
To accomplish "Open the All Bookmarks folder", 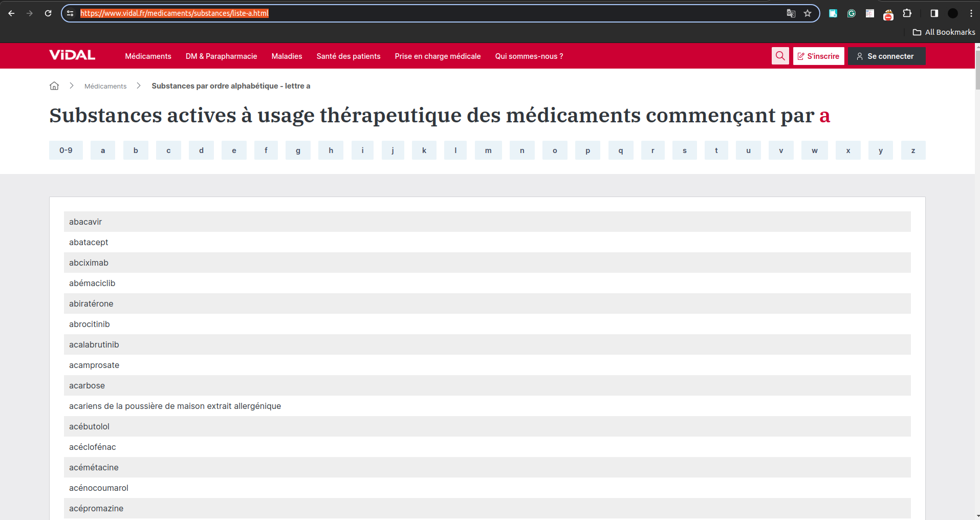I will tap(944, 32).
